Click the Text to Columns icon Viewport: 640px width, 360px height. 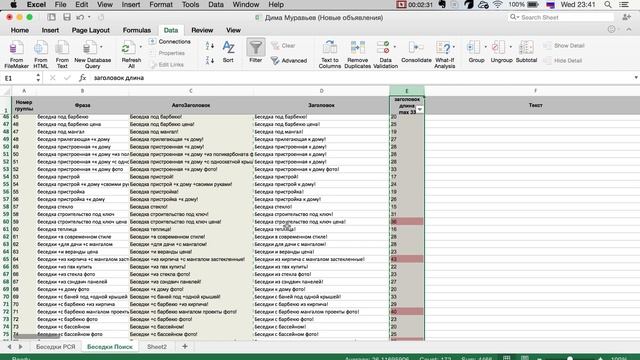click(329, 47)
